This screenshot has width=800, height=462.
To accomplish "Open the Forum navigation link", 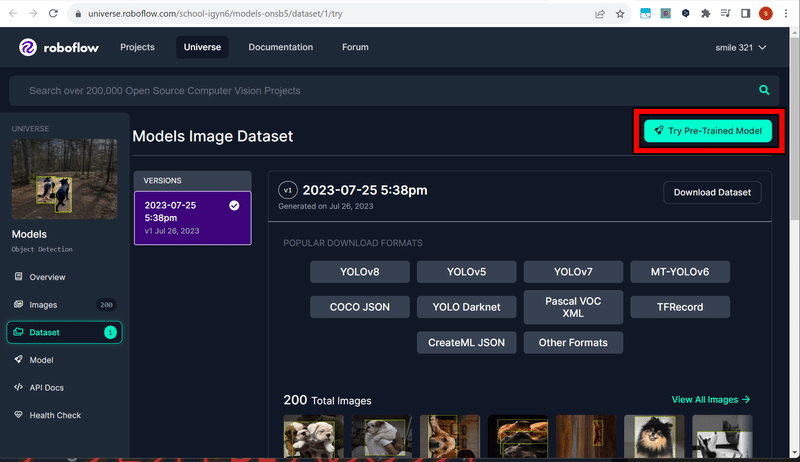I will pyautogui.click(x=355, y=47).
